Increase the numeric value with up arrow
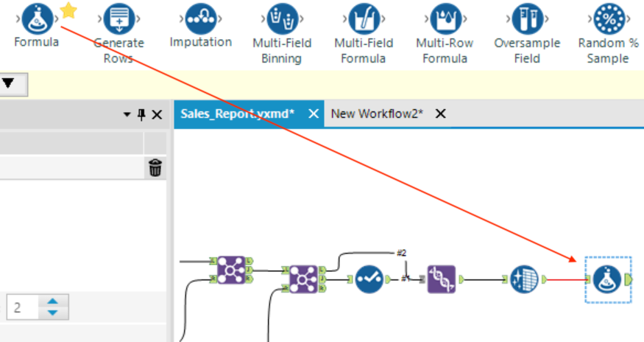The image size is (644, 342). 52,301
